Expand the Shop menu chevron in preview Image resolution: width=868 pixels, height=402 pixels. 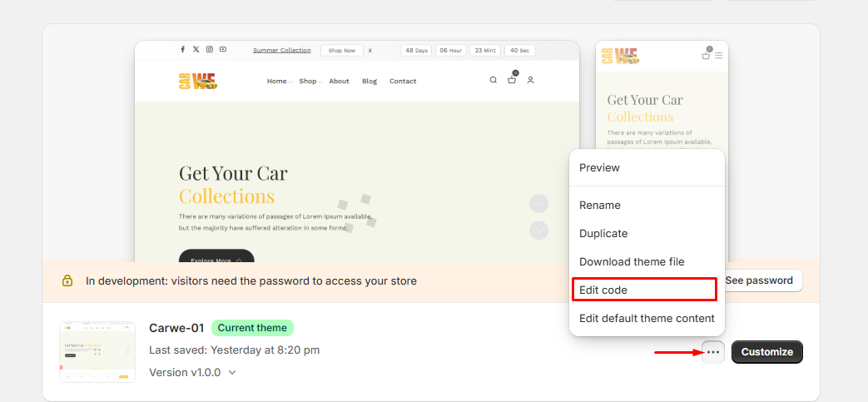[x=320, y=82]
